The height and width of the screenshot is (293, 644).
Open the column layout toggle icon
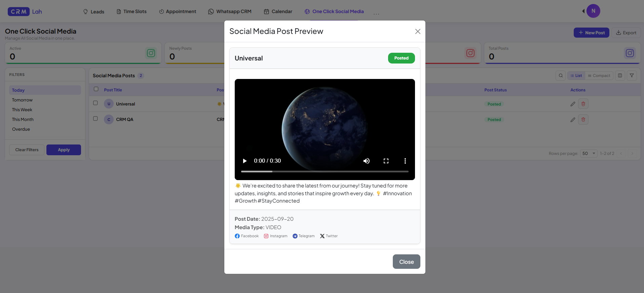(620, 76)
